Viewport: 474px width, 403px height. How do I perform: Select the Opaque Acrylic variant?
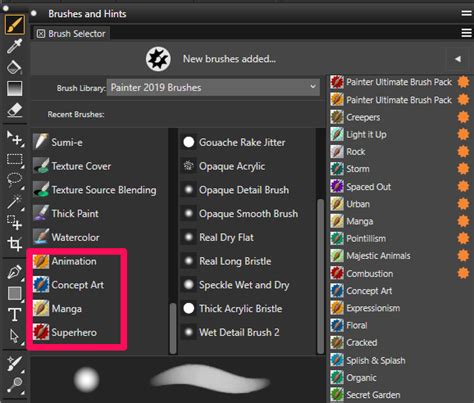[248, 166]
